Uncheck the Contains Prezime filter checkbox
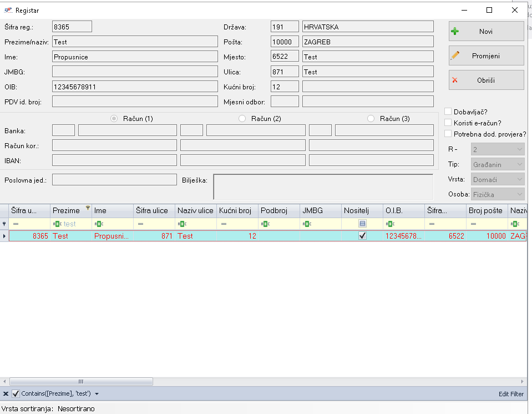532x414 pixels. click(x=16, y=394)
